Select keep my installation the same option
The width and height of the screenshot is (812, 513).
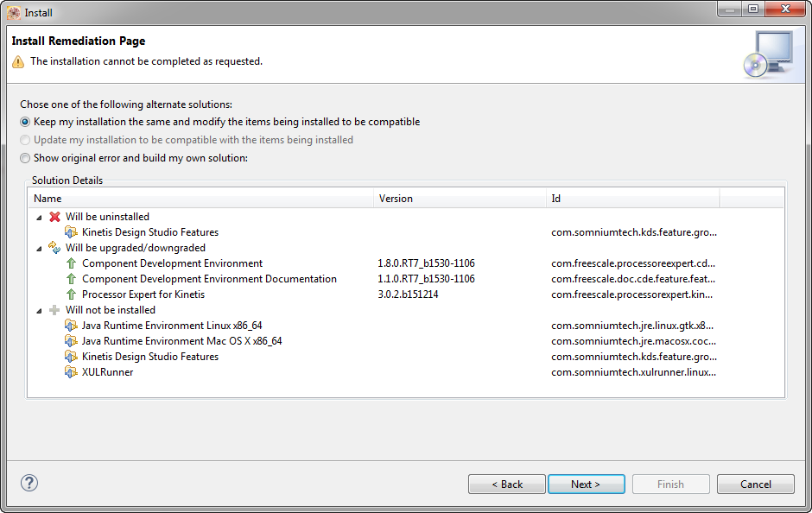coord(24,122)
